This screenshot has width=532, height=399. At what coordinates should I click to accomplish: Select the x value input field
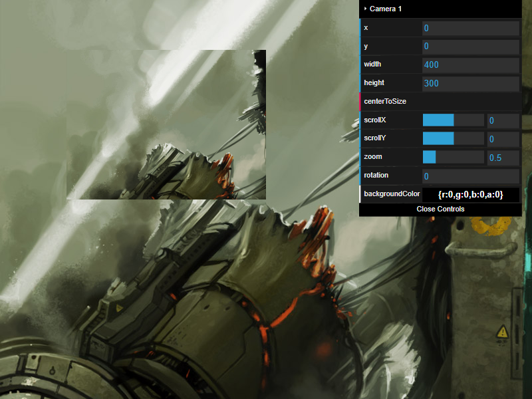(471, 27)
